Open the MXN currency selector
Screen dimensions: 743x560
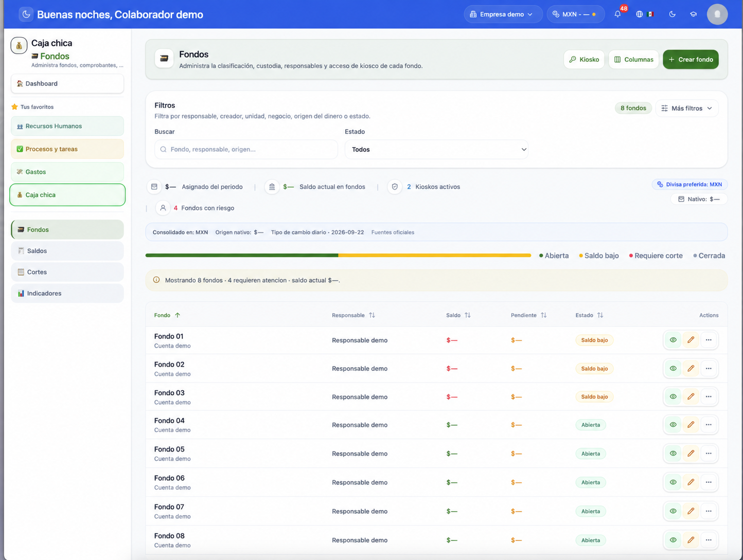pos(575,14)
